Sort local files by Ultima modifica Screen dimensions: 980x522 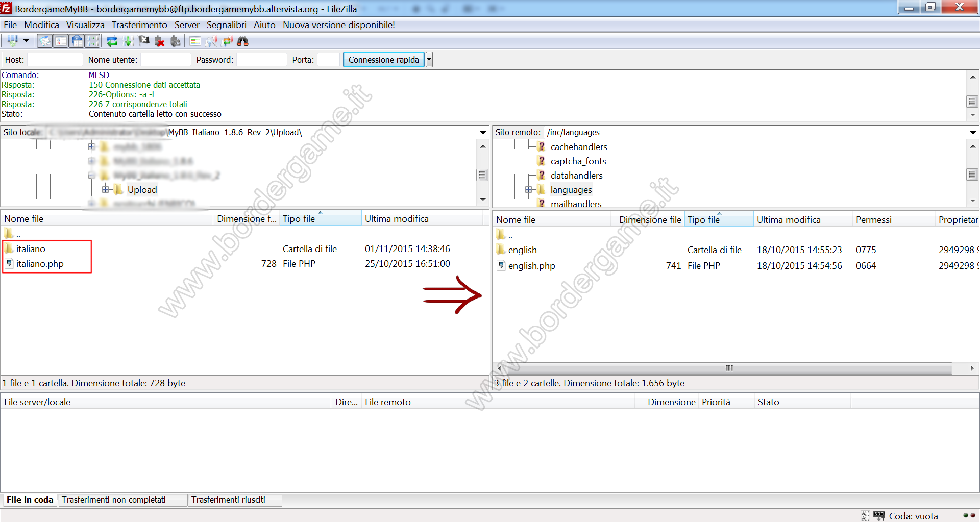point(422,219)
